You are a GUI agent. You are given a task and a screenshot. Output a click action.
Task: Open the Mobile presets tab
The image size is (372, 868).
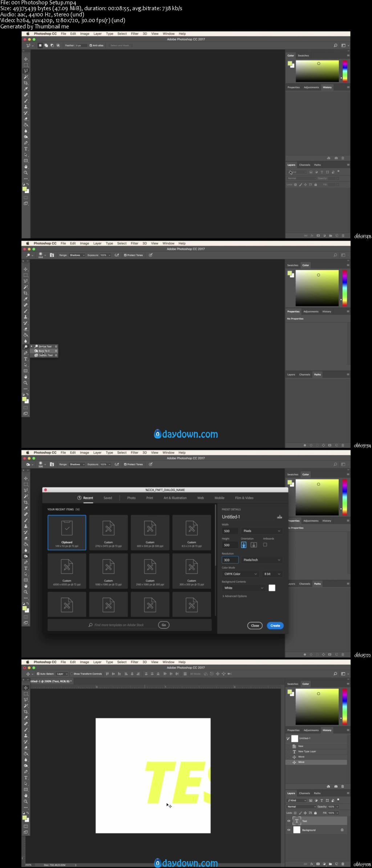pyautogui.click(x=219, y=498)
